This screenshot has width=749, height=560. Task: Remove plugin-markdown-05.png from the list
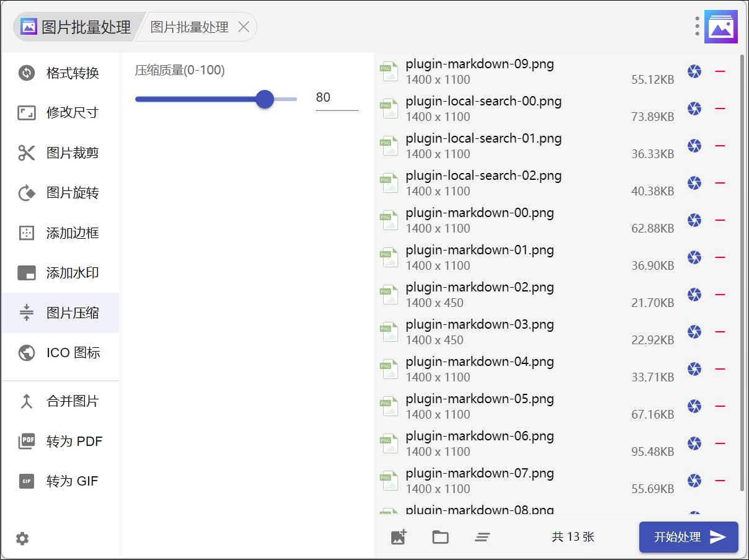coord(720,406)
